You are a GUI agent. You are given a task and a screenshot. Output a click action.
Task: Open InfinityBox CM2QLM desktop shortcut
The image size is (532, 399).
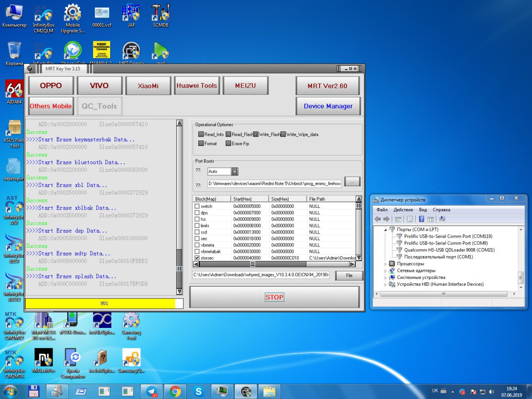click(x=44, y=19)
